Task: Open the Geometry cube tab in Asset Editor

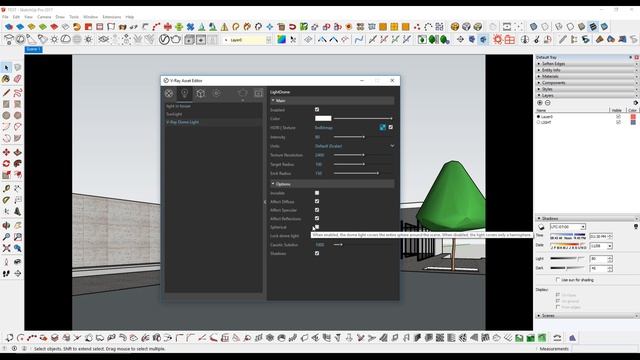Action: click(x=200, y=93)
